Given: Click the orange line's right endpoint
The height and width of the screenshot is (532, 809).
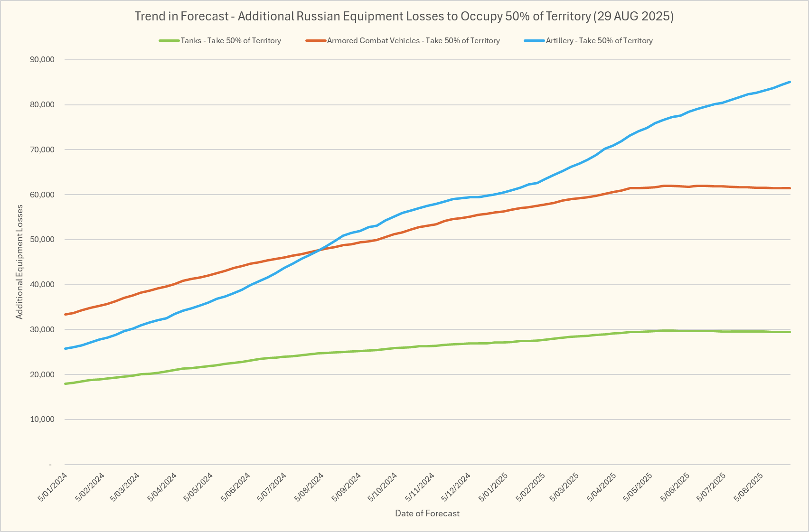Looking at the screenshot, I should [x=790, y=188].
